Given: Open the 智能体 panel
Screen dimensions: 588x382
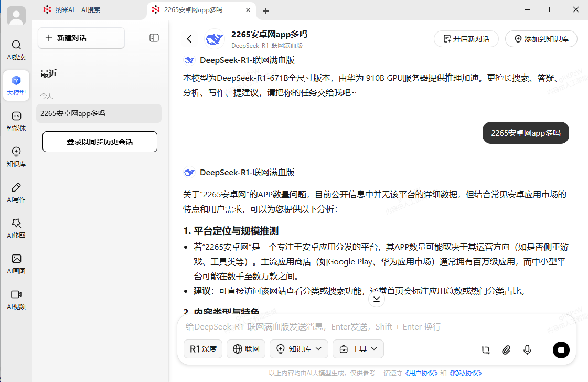Looking at the screenshot, I should (16, 121).
